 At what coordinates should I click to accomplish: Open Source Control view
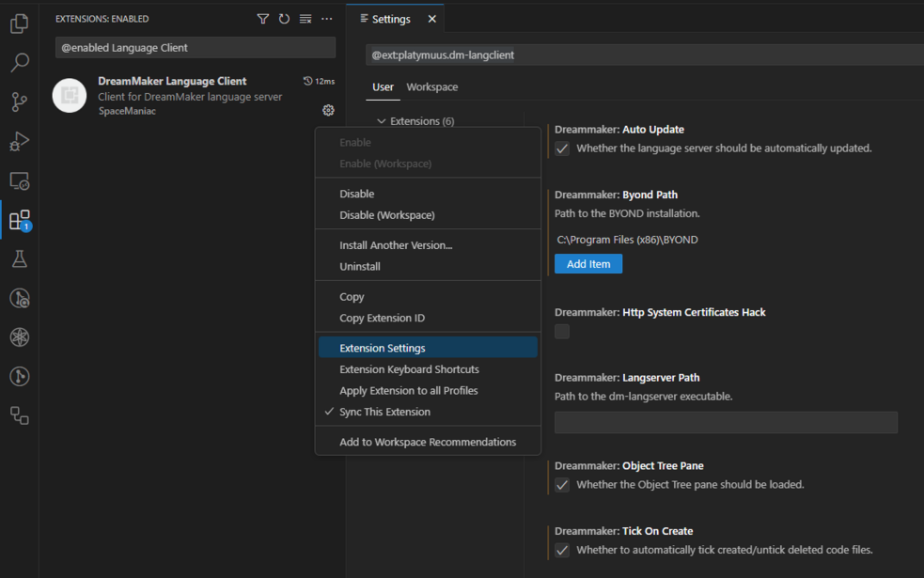pos(19,102)
